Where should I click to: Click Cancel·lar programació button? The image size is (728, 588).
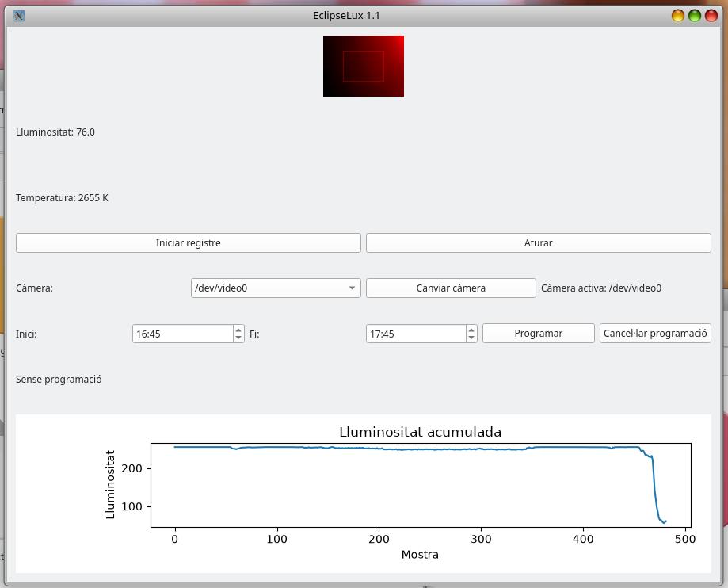pos(655,333)
